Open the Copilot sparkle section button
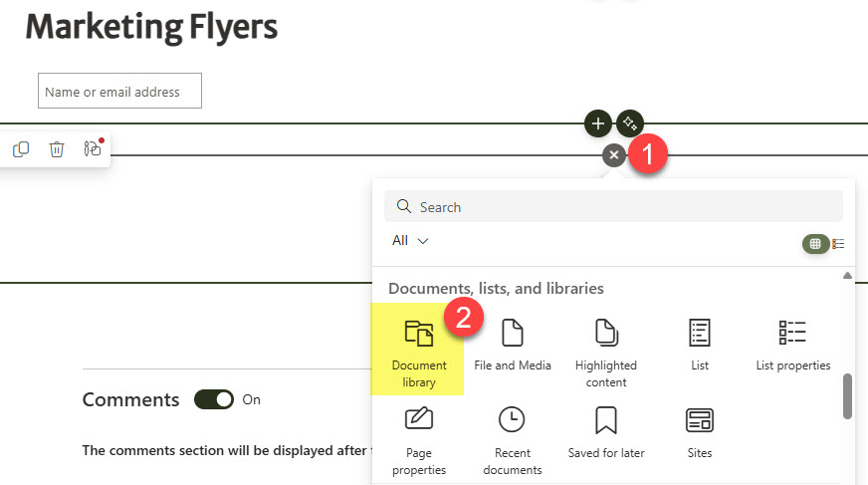Viewport: 868px width, 485px height. coord(630,122)
